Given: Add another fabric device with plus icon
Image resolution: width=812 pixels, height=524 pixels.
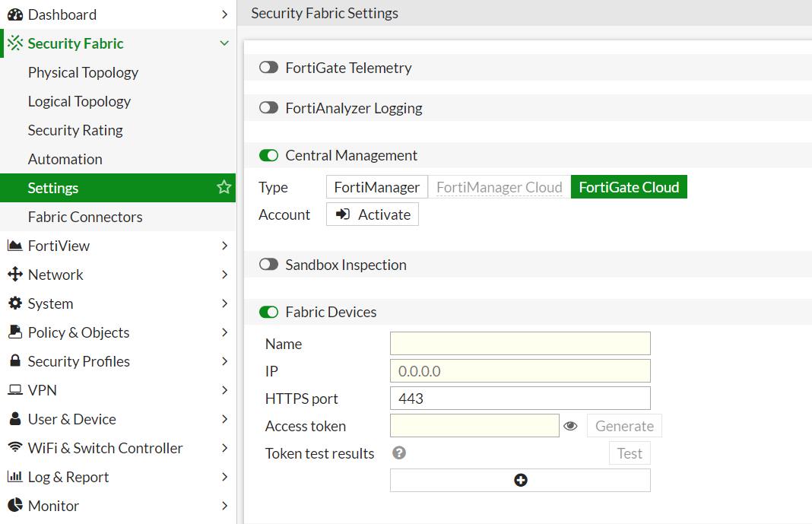Looking at the screenshot, I should pos(520,481).
